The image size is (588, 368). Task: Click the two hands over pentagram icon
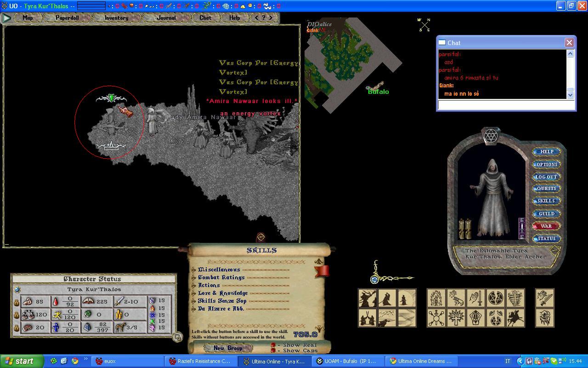pyautogui.click(x=496, y=318)
